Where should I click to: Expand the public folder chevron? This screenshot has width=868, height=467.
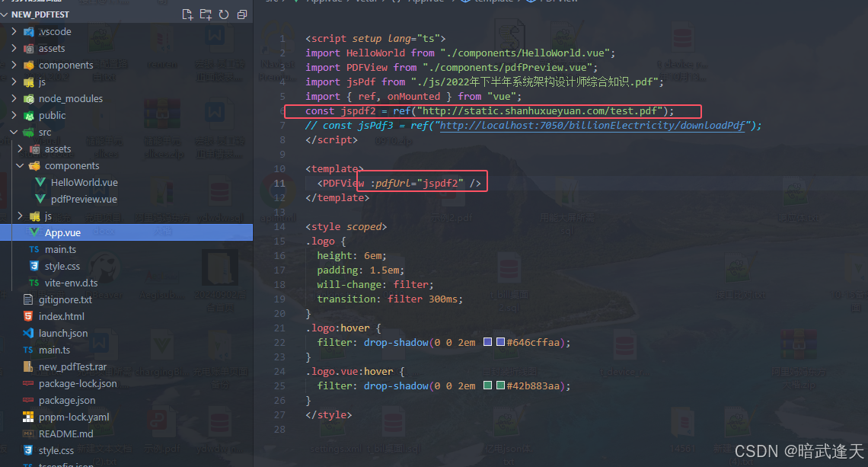(14, 115)
